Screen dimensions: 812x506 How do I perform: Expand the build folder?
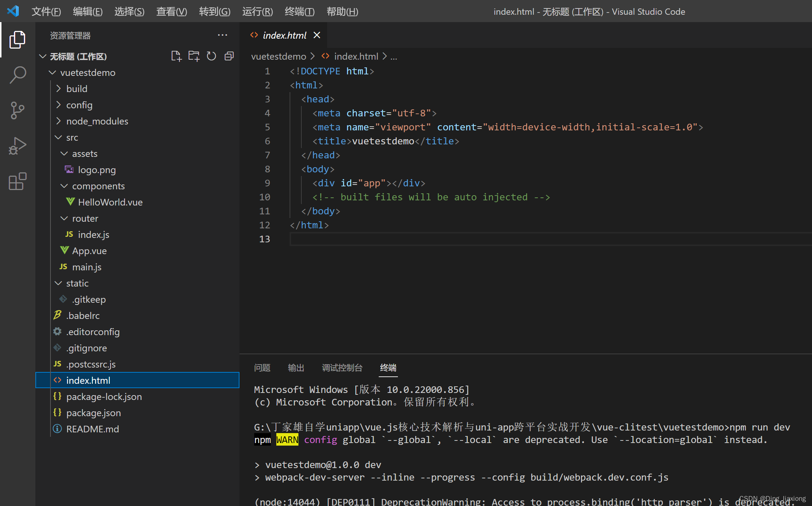point(77,89)
